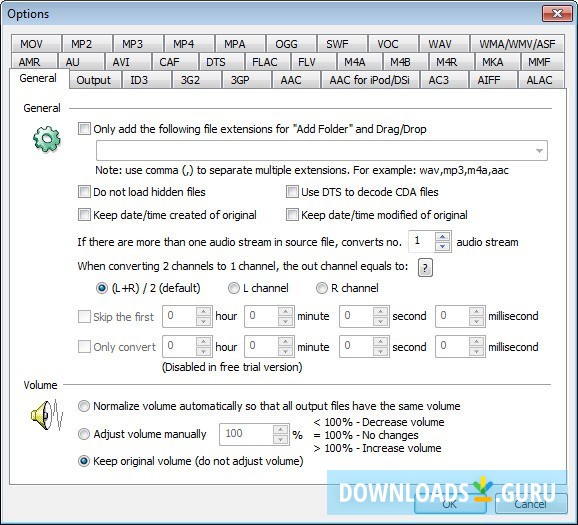Viewport: 578px width, 525px height.
Task: Select the General tab
Action: point(39,79)
